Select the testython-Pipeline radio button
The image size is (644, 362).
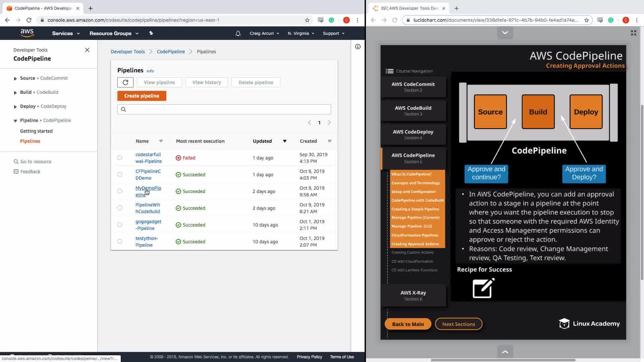[120, 241]
